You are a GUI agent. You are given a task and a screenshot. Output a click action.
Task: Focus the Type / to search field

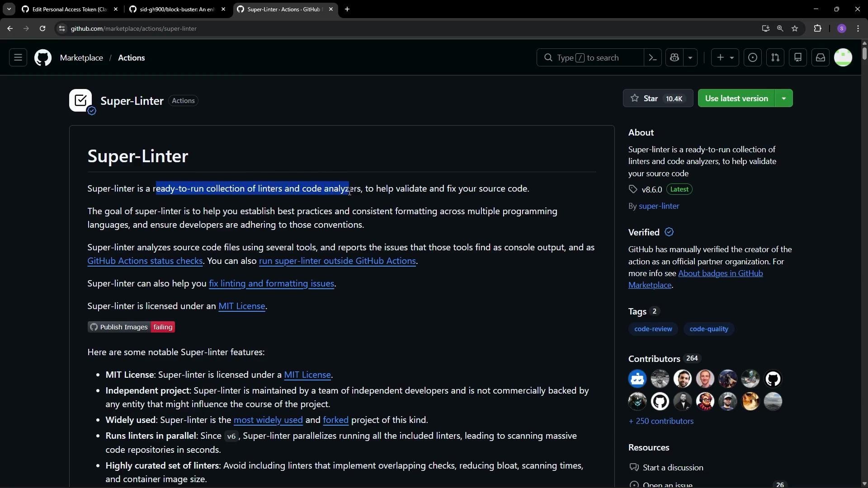(x=590, y=58)
